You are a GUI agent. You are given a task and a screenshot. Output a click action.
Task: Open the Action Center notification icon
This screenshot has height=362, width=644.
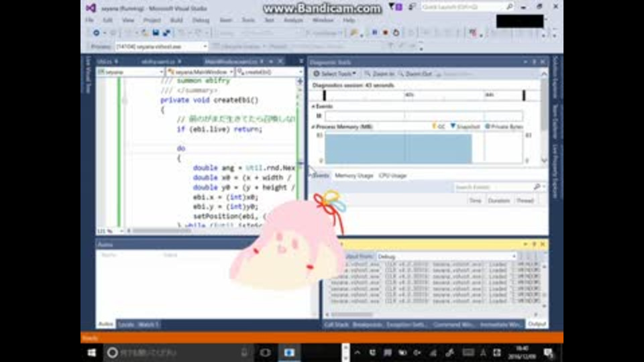(548, 353)
